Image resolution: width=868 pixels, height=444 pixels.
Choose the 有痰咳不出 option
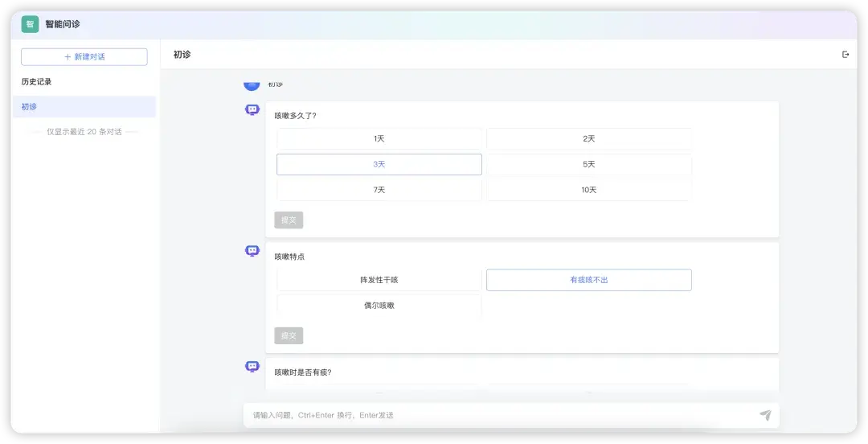[x=589, y=280]
